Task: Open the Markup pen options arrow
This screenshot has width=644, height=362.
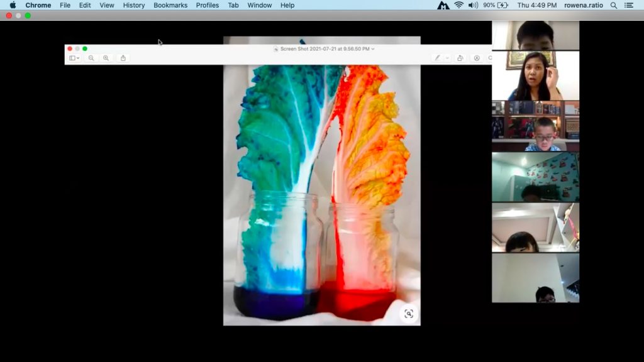Action: pos(447,58)
